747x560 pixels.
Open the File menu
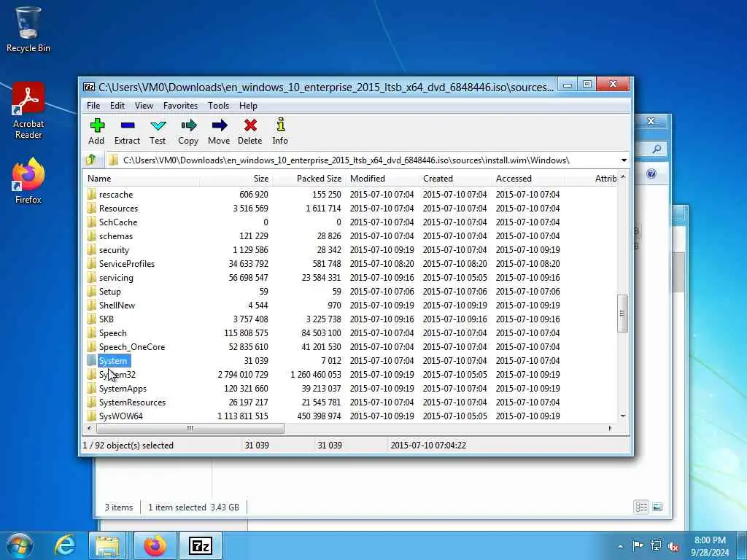point(93,106)
